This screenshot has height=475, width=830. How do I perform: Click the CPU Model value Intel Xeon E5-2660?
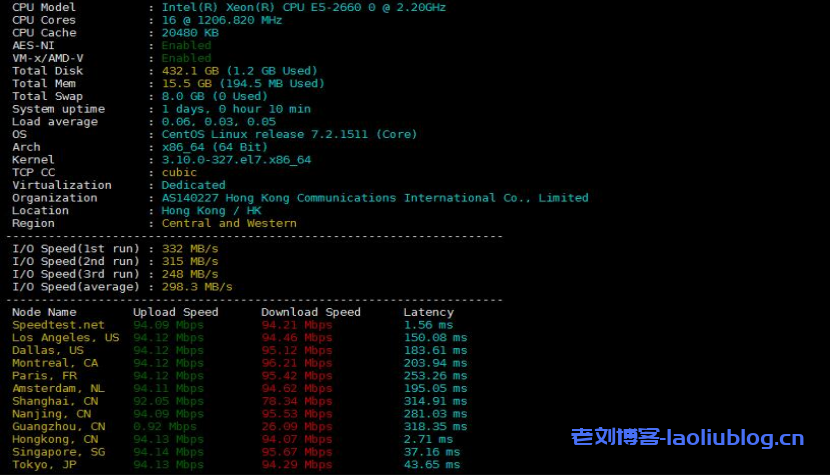pyautogui.click(x=304, y=7)
